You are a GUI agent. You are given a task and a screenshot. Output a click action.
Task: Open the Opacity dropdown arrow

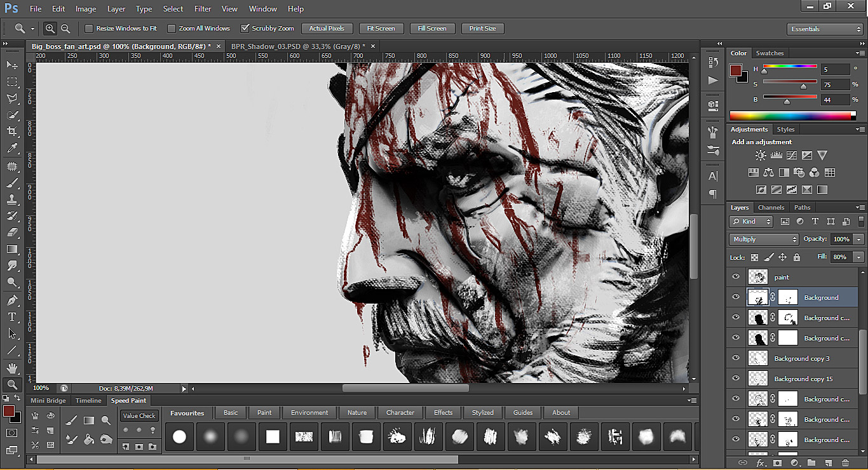click(858, 239)
